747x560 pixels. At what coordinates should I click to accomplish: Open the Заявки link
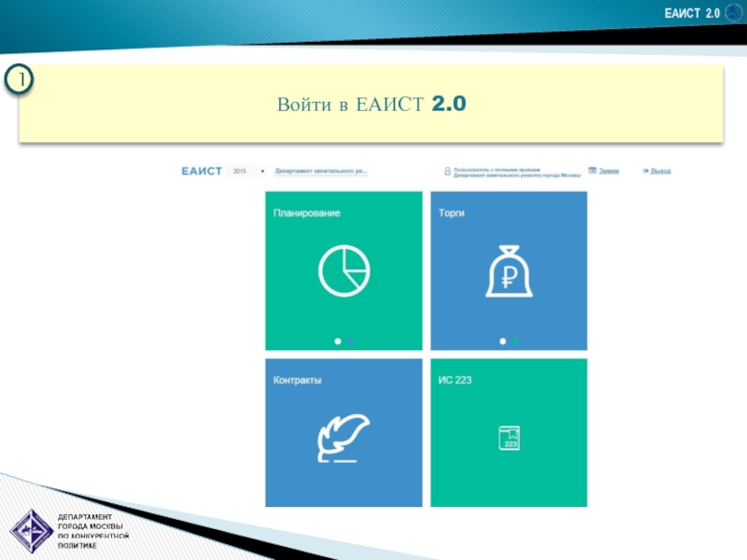click(609, 171)
